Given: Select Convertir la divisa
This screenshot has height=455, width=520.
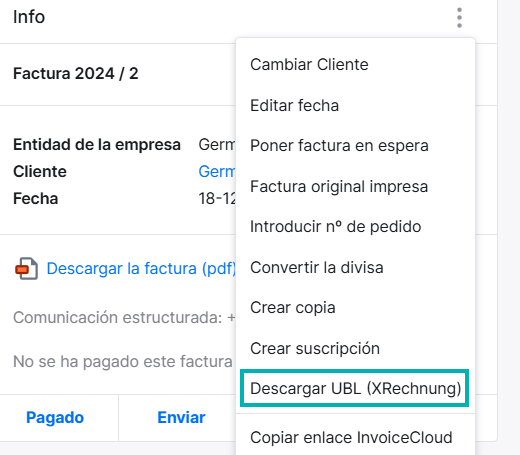Looking at the screenshot, I should pos(316,267).
